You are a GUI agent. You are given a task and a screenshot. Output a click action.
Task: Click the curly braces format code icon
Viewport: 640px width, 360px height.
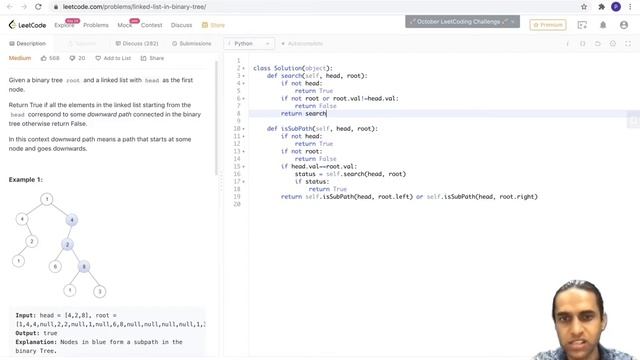(x=582, y=43)
